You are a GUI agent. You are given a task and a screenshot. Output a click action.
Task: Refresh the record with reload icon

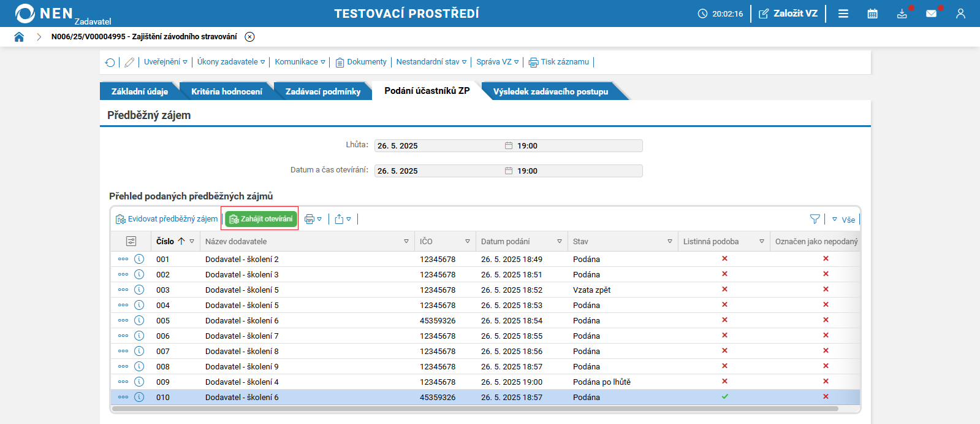coord(110,63)
